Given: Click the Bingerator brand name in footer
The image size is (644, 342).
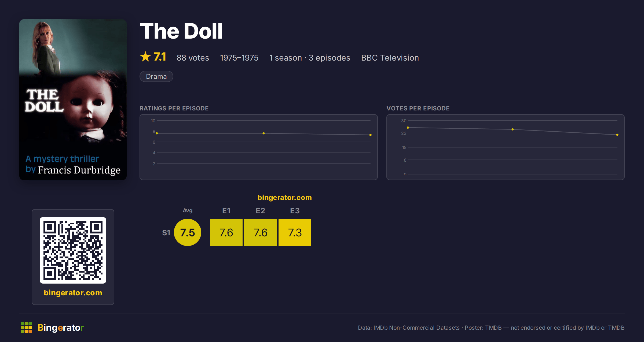Looking at the screenshot, I should click(x=61, y=328).
